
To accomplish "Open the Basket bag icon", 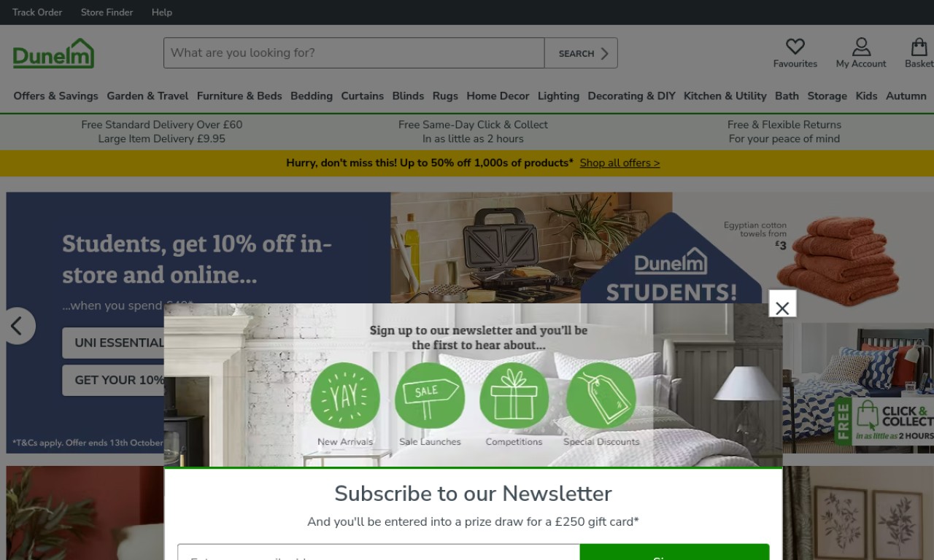I will [919, 47].
